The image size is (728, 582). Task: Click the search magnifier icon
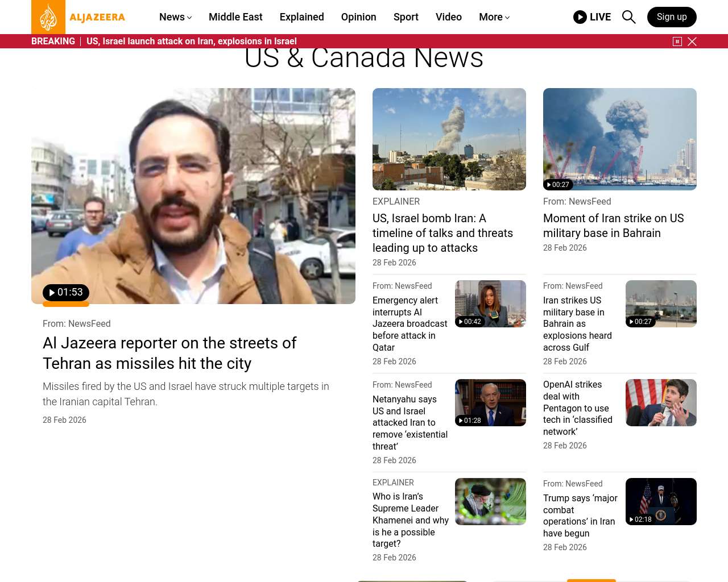[628, 17]
